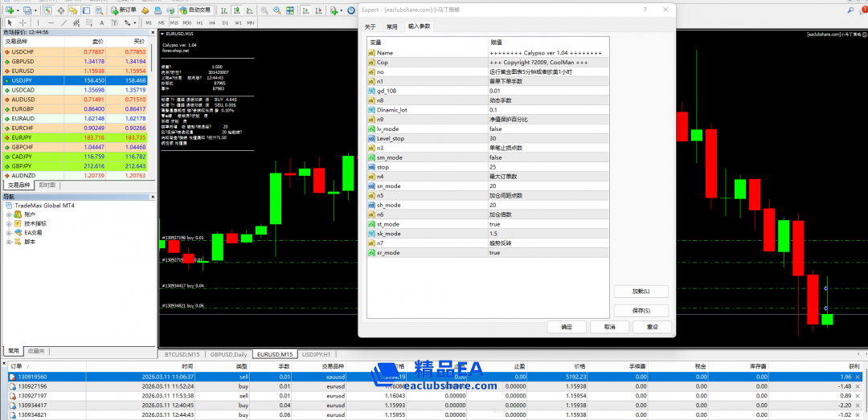Click the zoom in magnifier icon
Screen dimensions: 868x420
tap(265, 10)
